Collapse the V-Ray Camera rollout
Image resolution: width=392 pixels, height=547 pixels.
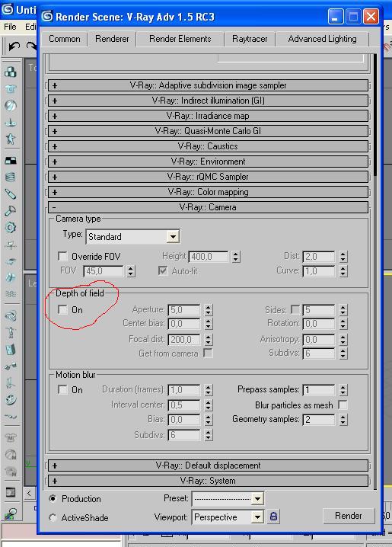(x=208, y=207)
